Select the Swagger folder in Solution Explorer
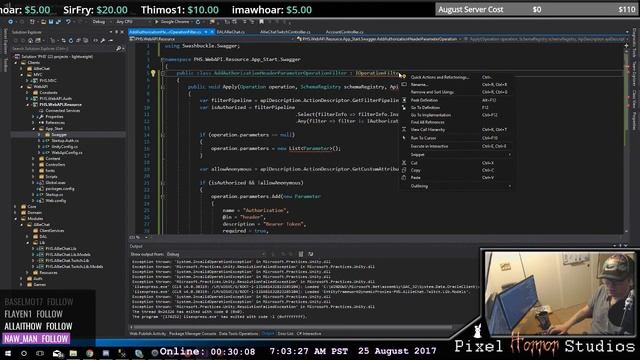The width and height of the screenshot is (640, 360). 59,134
